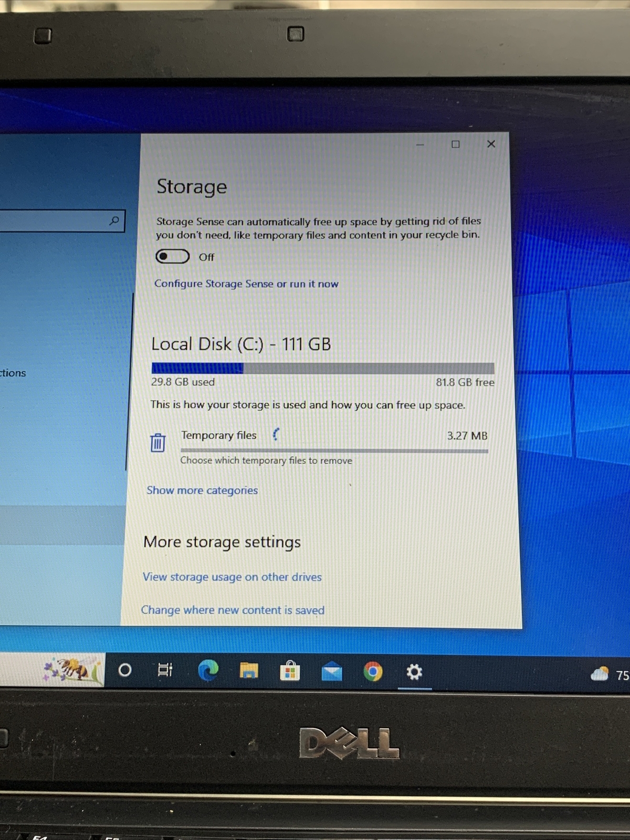The height and width of the screenshot is (840, 630).
Task: Click the Off label beside the toggle
Action: [x=206, y=257]
